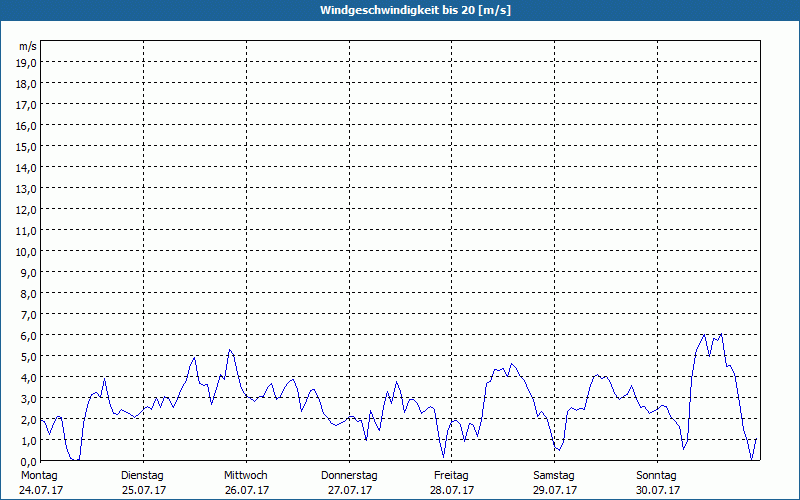Click the 'Donnerstag' day label
800x500 pixels.
tap(349, 476)
